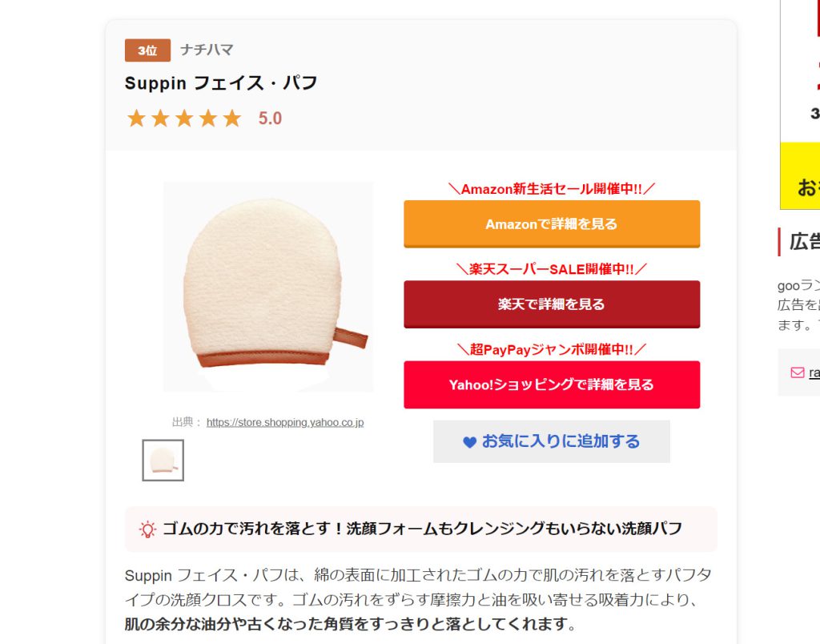Open Yahoo!ショッピングで詳細を見る button

(552, 384)
